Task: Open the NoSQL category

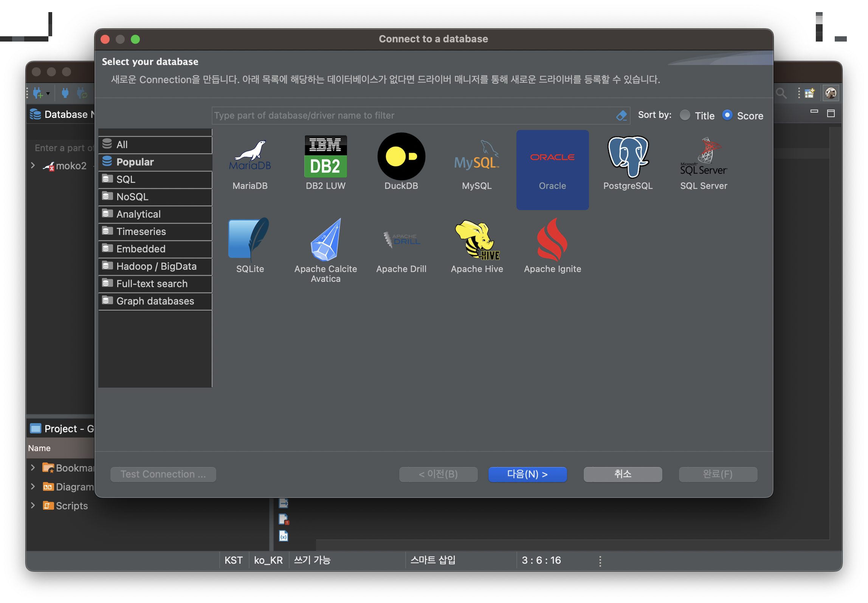Action: (132, 197)
